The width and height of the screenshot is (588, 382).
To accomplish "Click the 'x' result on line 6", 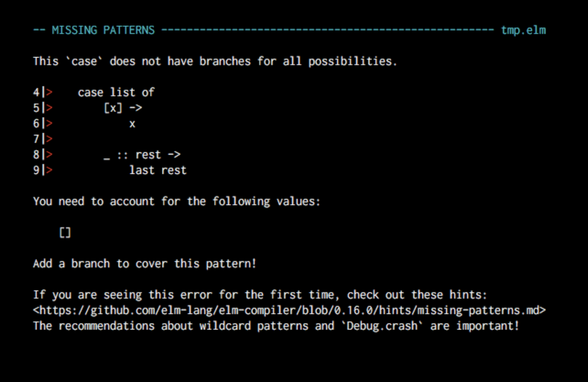I will tap(132, 124).
